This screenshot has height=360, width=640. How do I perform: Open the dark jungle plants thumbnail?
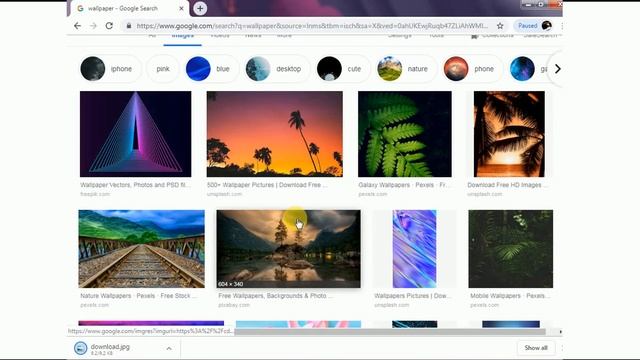511,249
